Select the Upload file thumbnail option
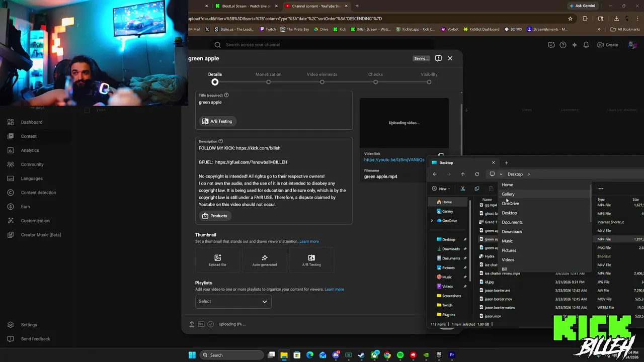The width and height of the screenshot is (644, 362). coord(217,260)
